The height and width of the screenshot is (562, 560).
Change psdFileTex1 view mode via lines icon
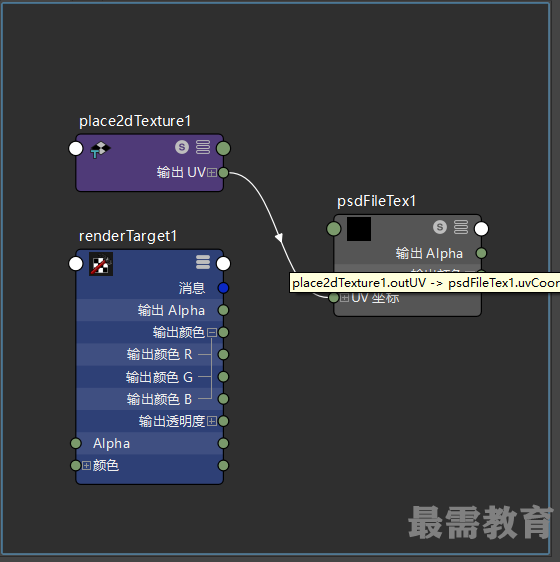(x=461, y=227)
